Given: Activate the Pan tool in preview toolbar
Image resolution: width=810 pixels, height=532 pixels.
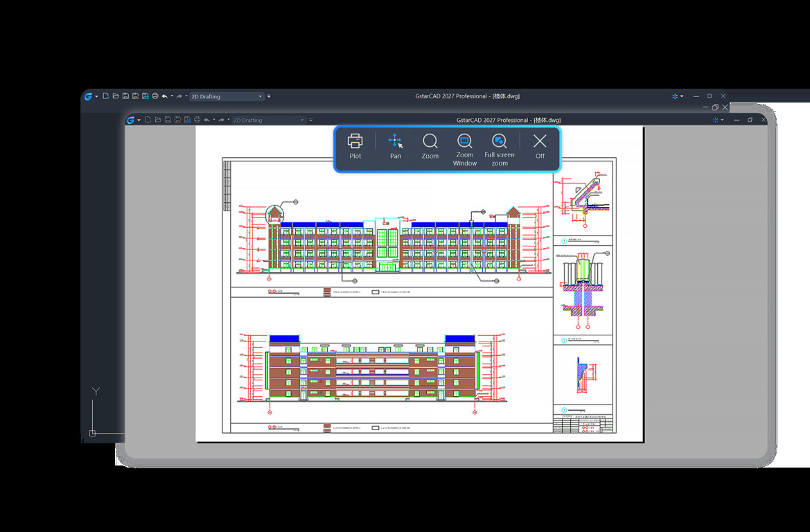Looking at the screenshot, I should coord(395,146).
